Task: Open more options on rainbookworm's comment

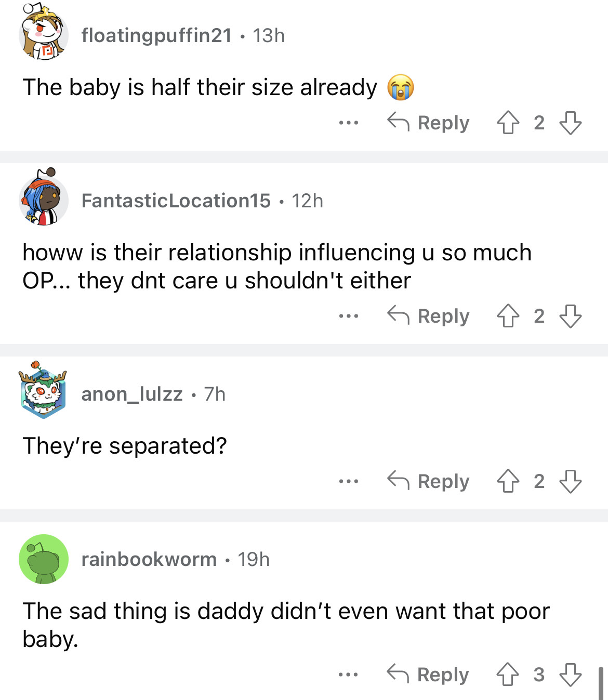Action: 348,675
